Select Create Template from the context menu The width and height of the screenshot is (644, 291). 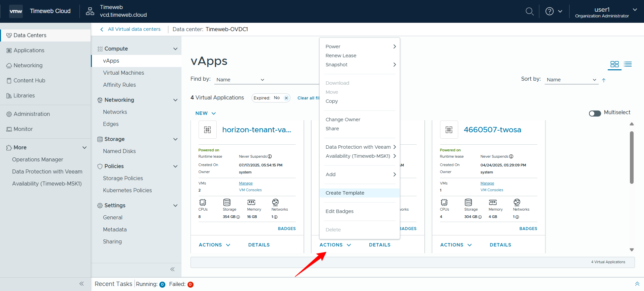pos(360,193)
